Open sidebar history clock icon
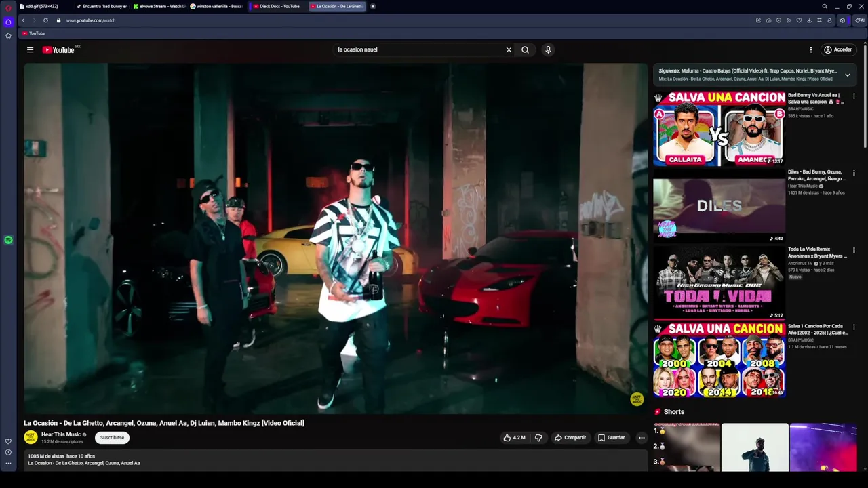This screenshot has width=868, height=488. (8, 452)
